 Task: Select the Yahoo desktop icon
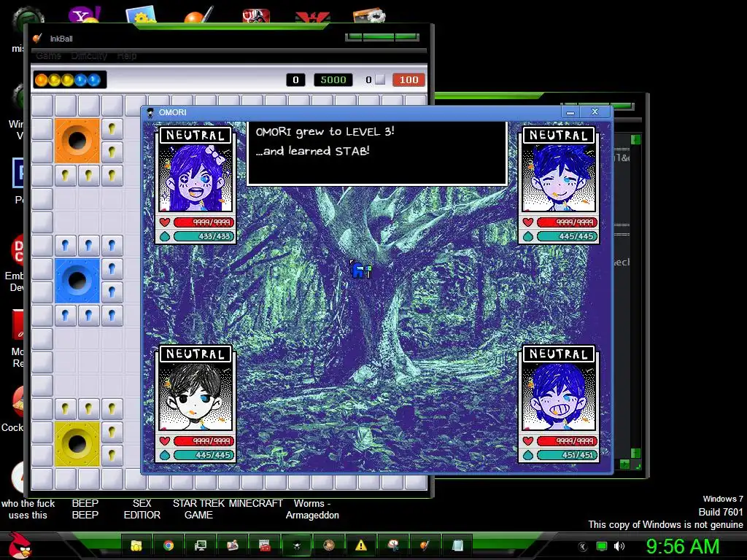tap(84, 15)
